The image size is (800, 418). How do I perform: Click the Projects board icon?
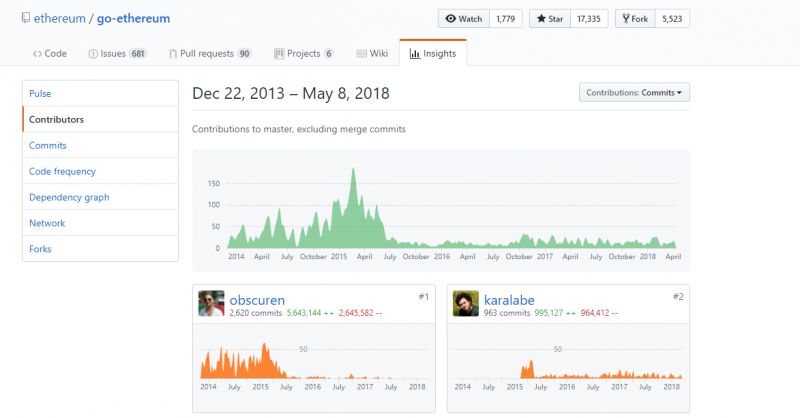tap(279, 54)
